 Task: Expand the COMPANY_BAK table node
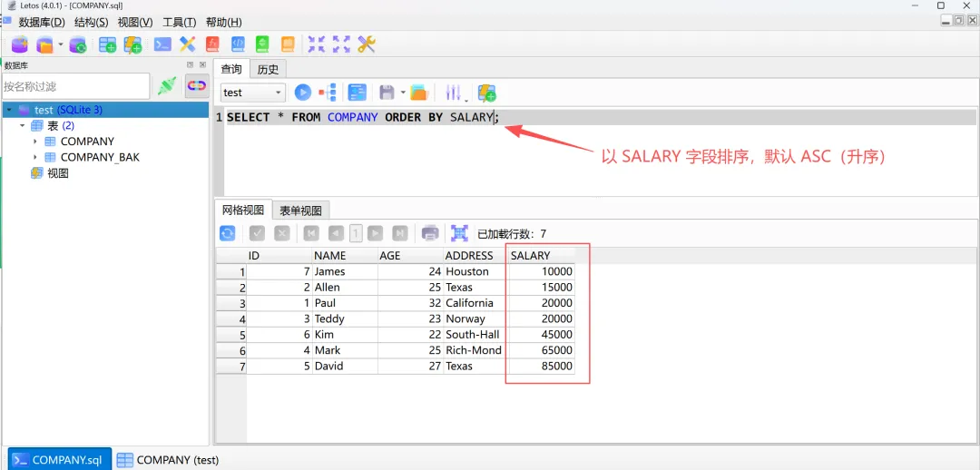pyautogui.click(x=35, y=158)
